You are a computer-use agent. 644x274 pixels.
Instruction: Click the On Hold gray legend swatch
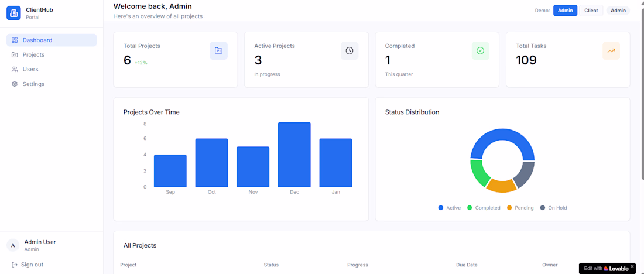coord(543,208)
